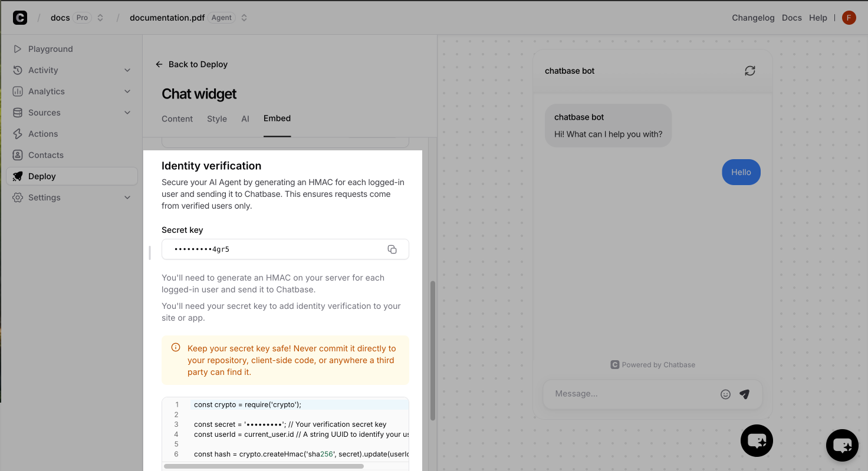Select the Embed tab

277,118
